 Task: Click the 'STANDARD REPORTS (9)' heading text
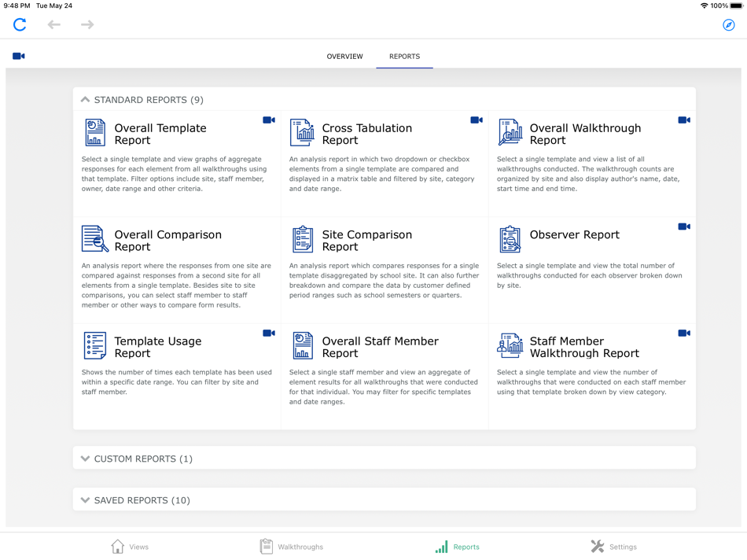[149, 100]
